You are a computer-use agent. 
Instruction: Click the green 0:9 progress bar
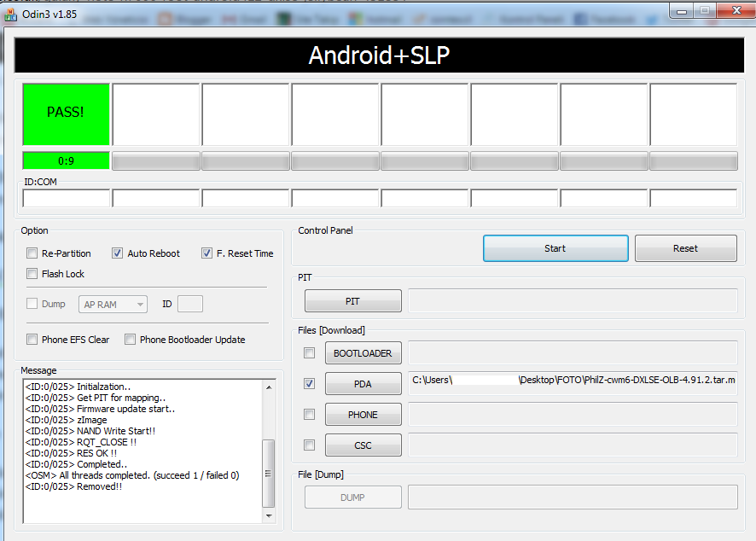(x=66, y=160)
